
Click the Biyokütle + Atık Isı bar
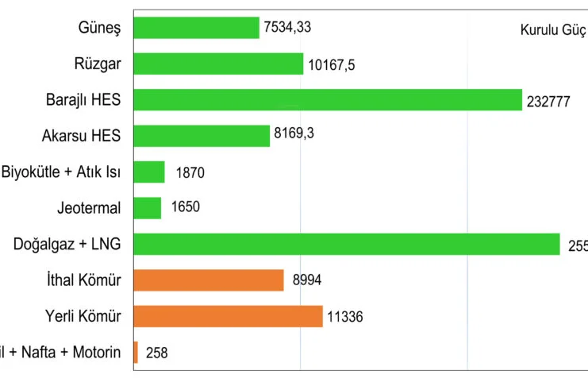pyautogui.click(x=149, y=172)
